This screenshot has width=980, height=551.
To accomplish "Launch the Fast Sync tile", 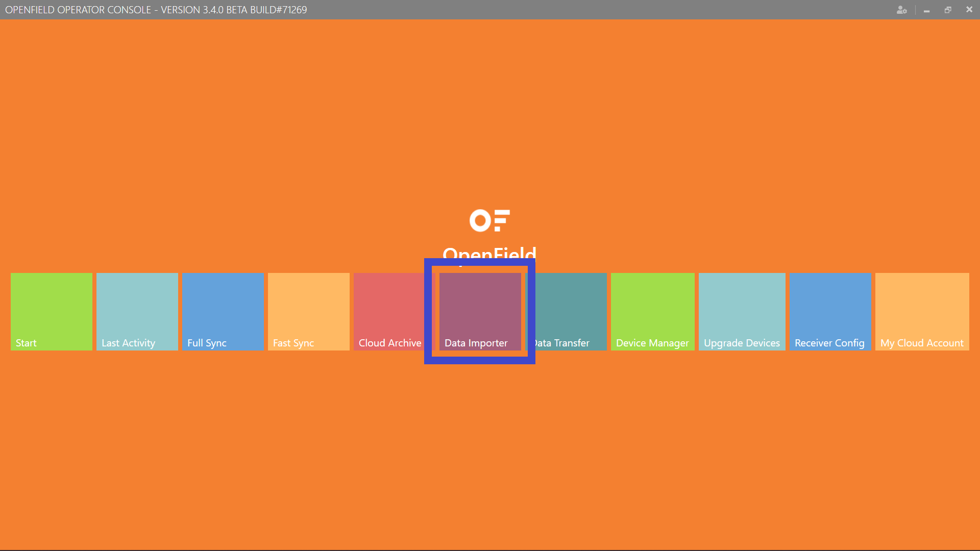I will [x=309, y=312].
